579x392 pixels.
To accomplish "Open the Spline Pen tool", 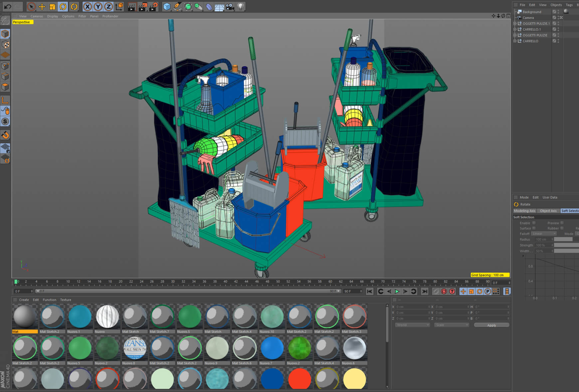I will point(177,6).
